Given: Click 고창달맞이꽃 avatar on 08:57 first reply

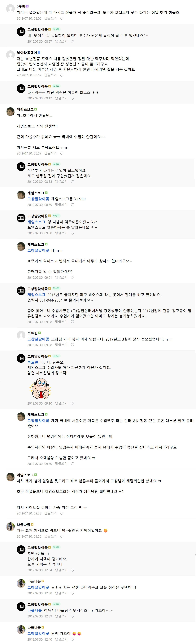Looking at the screenshot, I should tap(21, 32).
